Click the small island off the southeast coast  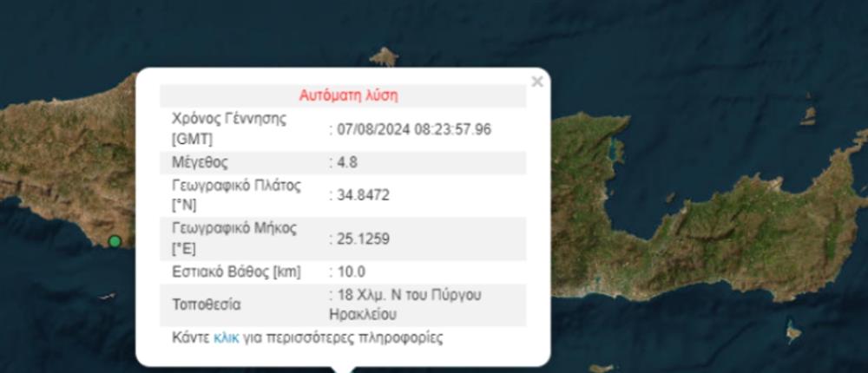pyautogui.click(x=792, y=331)
